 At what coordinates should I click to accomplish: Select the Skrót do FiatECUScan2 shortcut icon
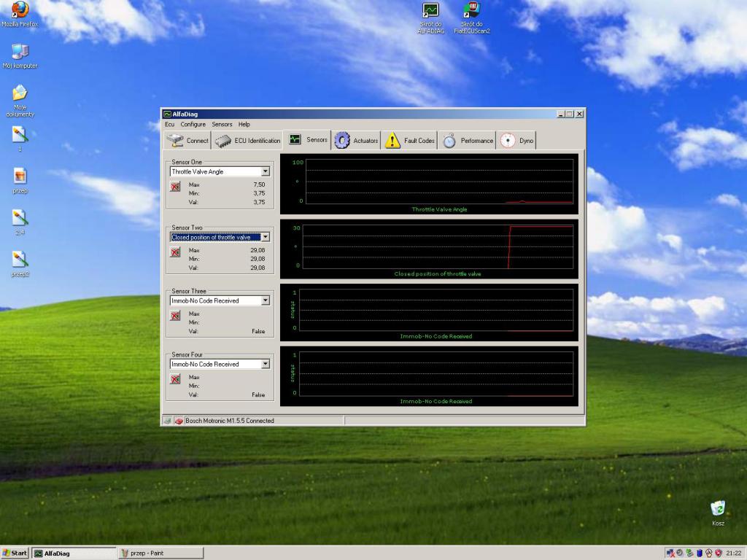[x=472, y=18]
